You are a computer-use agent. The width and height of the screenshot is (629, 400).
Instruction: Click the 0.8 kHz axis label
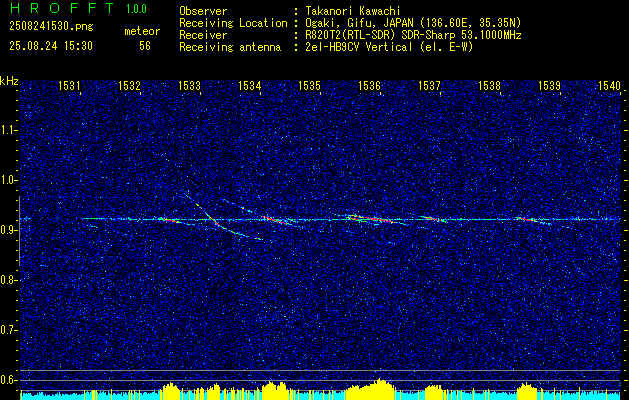[8, 280]
